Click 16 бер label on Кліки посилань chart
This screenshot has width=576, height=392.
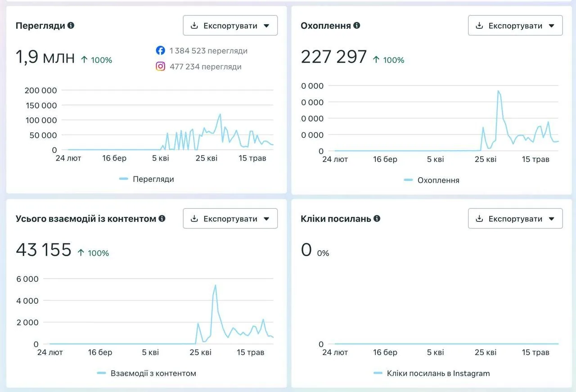click(x=385, y=352)
